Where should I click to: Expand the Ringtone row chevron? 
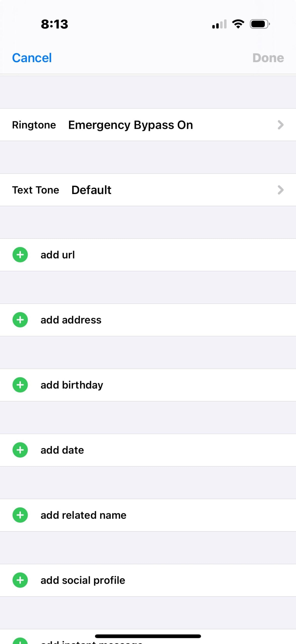tap(280, 125)
